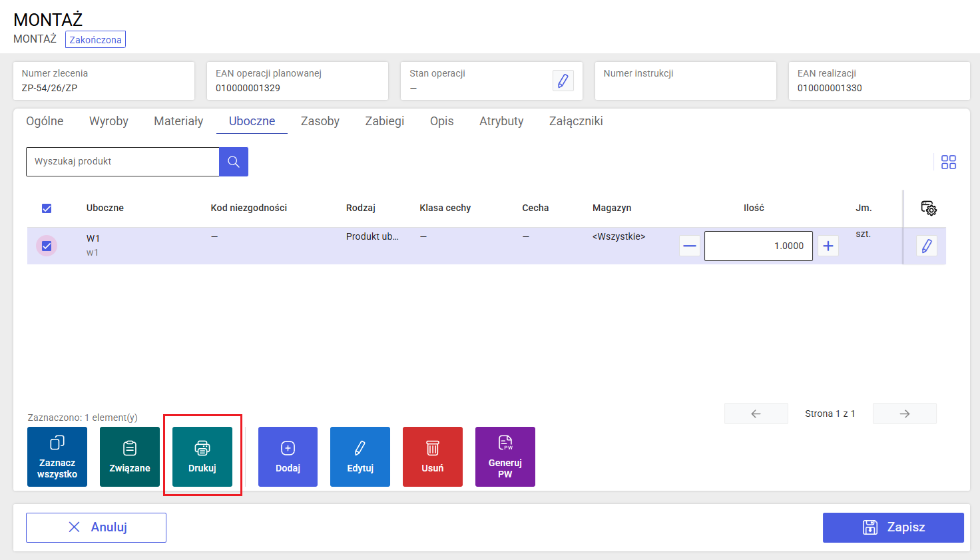The height and width of the screenshot is (560, 980).
Task: Focus the Wyszukaj produkt search field
Action: pos(122,162)
